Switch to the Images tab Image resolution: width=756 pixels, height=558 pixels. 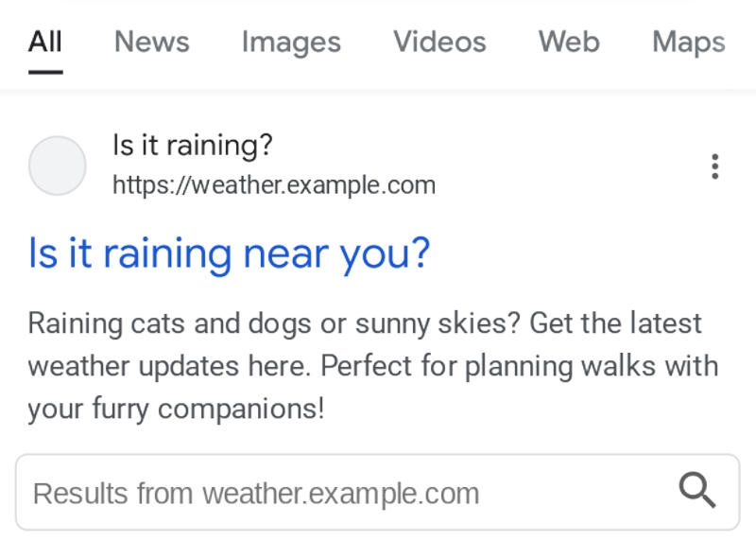pyautogui.click(x=291, y=42)
